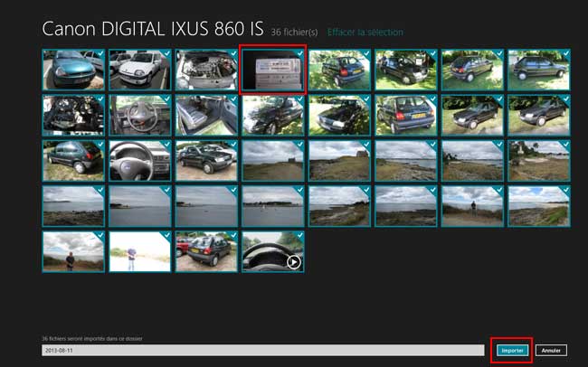Select the sea photo with a small sailboat
Image resolution: width=588 pixels, height=367 pixels.
click(x=273, y=206)
